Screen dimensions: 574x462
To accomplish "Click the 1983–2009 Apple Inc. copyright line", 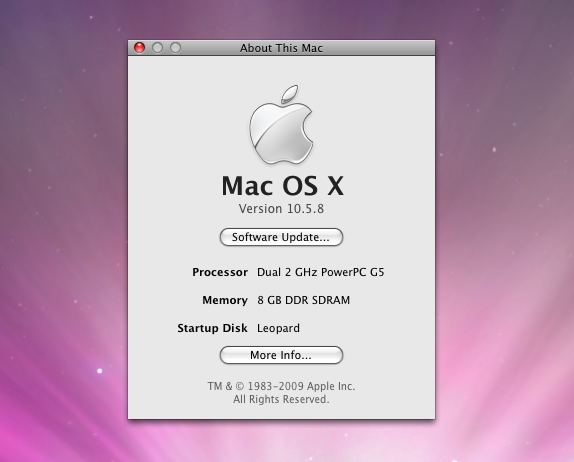I will [281, 386].
